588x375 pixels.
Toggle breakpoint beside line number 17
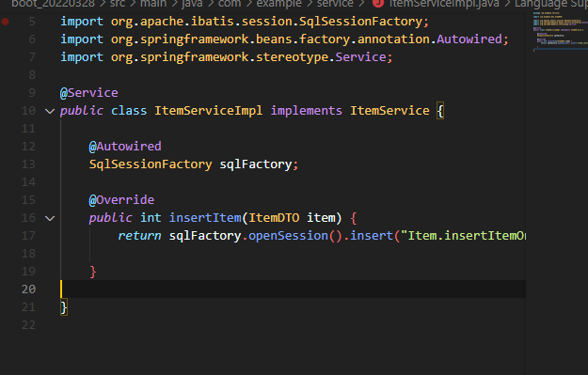click(x=6, y=236)
